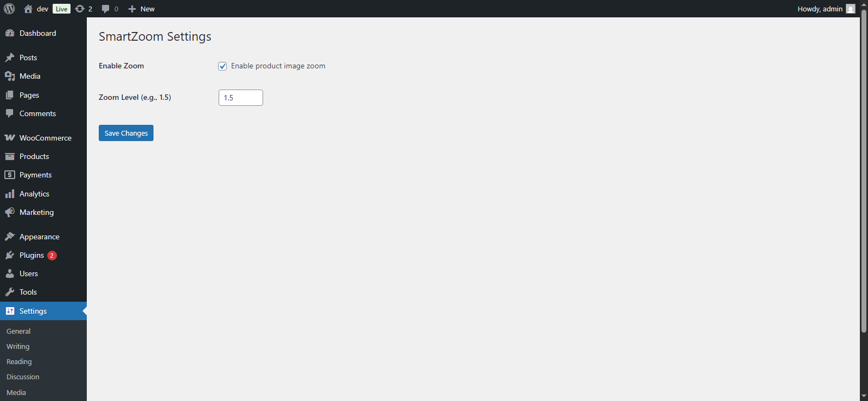Open the Pages menu label

29,95
